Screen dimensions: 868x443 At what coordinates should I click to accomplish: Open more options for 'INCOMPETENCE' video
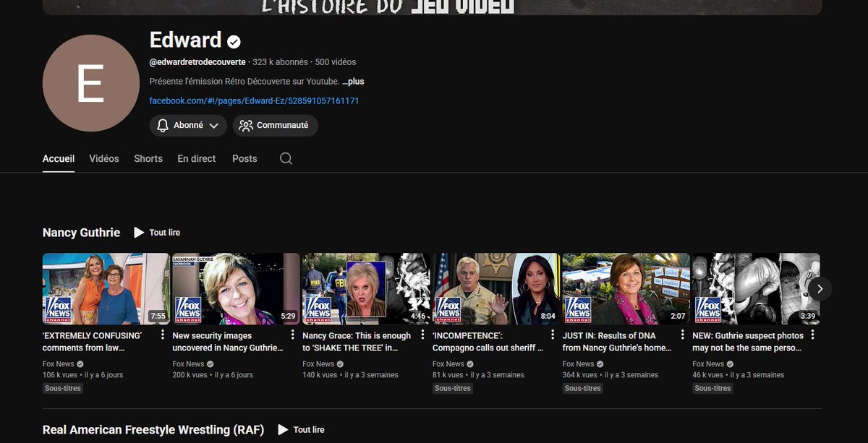click(x=553, y=335)
